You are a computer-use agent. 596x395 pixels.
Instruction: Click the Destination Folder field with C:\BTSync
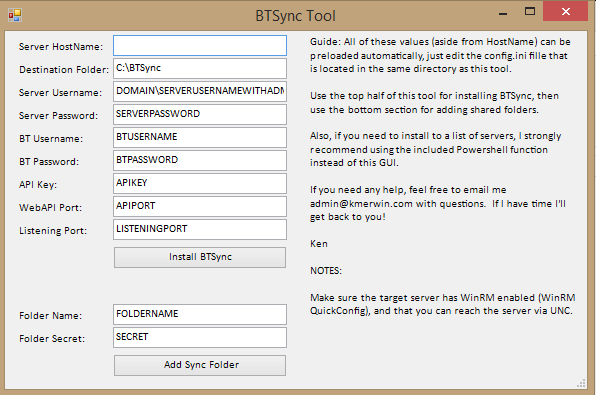pos(200,68)
